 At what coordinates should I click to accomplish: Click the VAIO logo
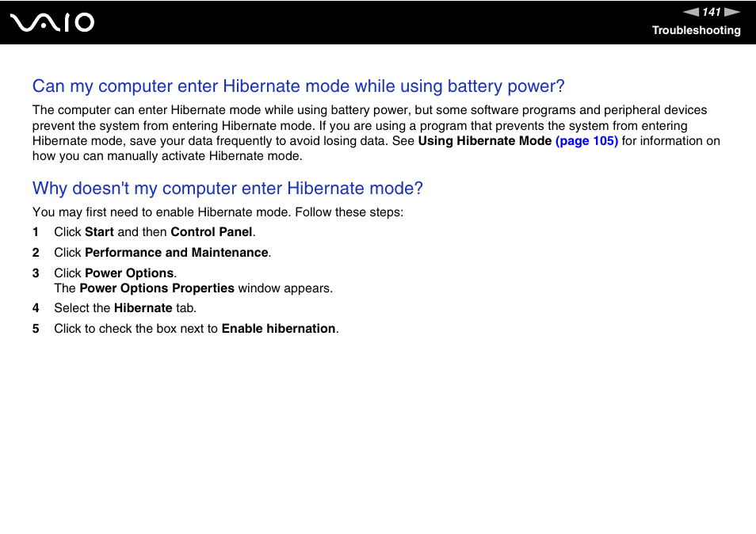click(52, 23)
